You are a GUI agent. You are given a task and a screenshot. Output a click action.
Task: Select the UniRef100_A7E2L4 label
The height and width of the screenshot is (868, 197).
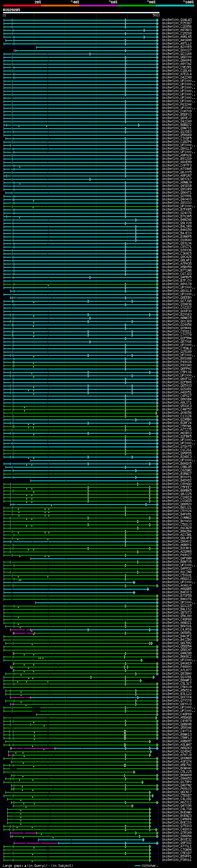pos(177,74)
